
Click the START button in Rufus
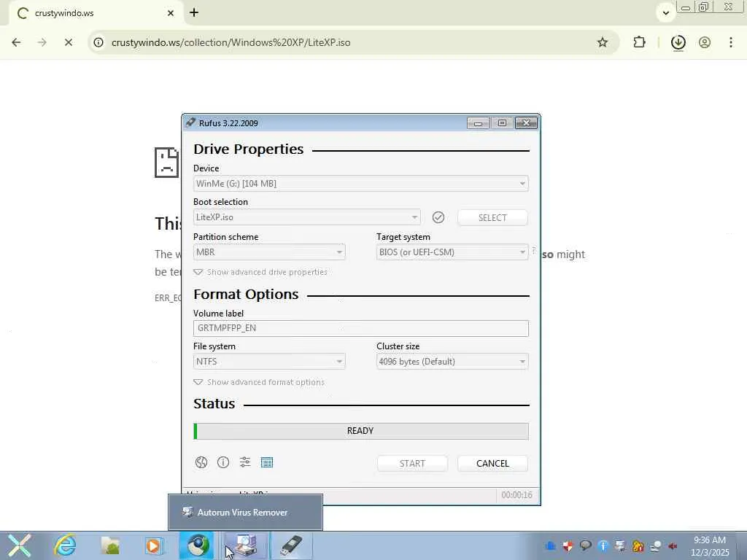click(x=412, y=463)
